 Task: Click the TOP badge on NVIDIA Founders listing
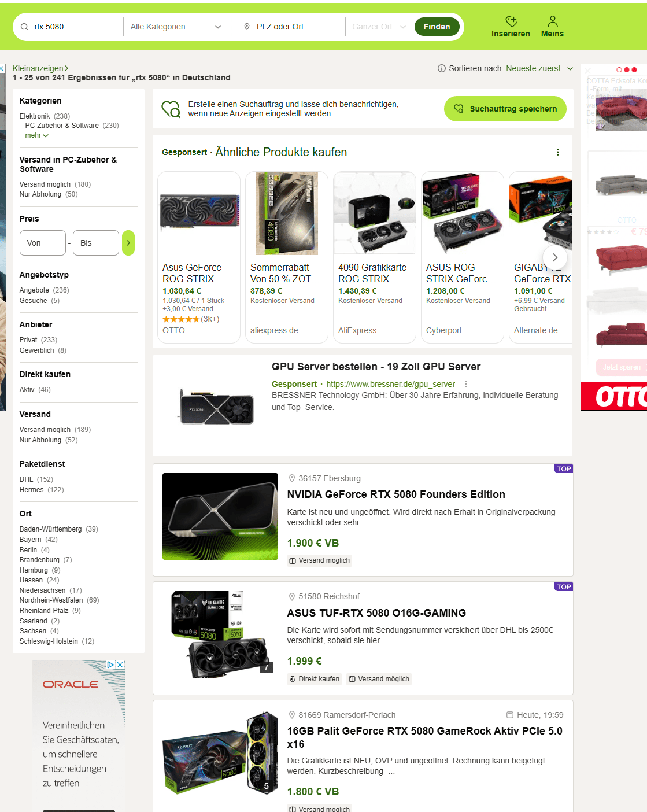pos(564,468)
